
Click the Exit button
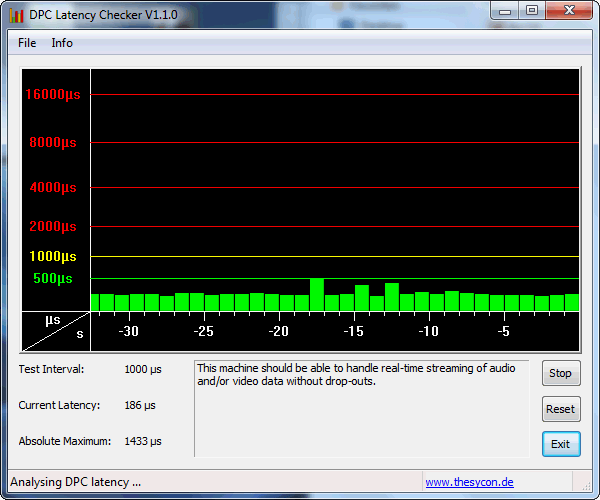point(561,444)
